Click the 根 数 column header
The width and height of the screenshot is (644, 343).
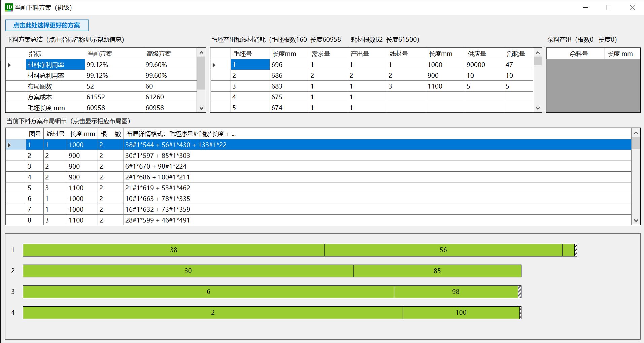111,134
